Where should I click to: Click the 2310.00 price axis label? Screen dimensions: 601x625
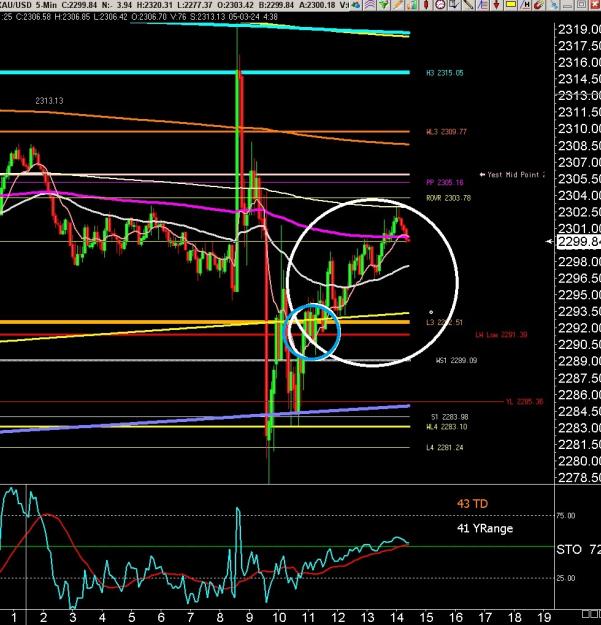(x=579, y=129)
